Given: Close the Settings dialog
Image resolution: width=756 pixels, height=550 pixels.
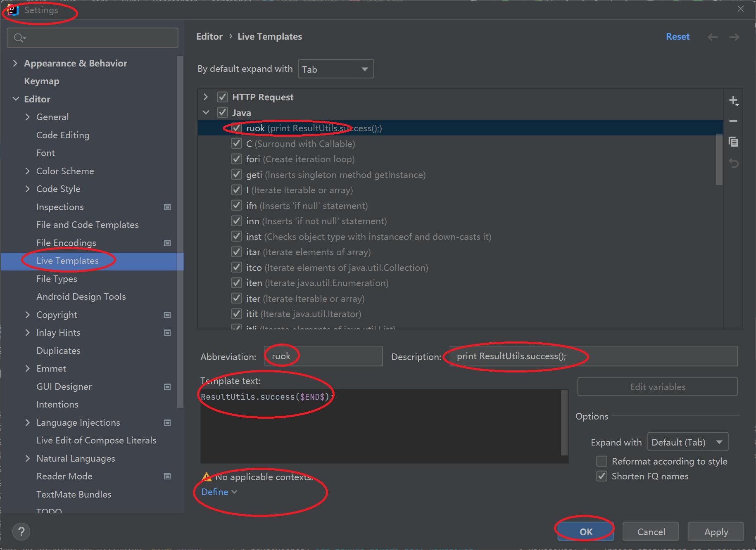Looking at the screenshot, I should tap(741, 9).
